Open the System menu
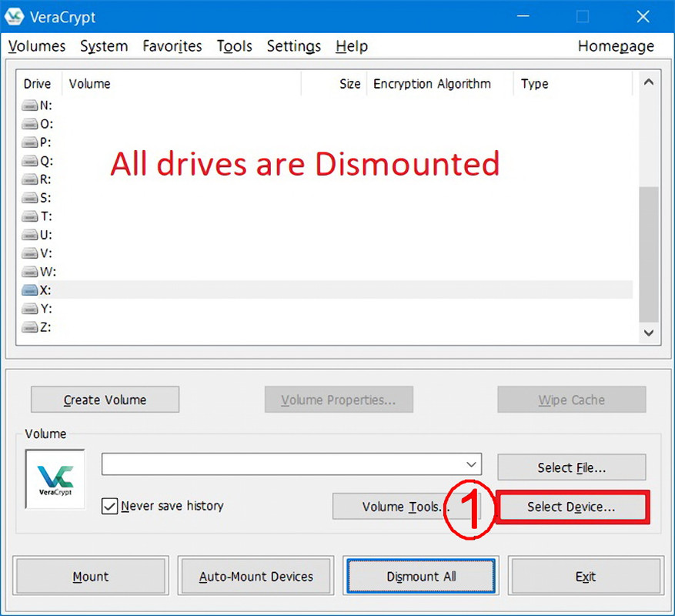 104,46
